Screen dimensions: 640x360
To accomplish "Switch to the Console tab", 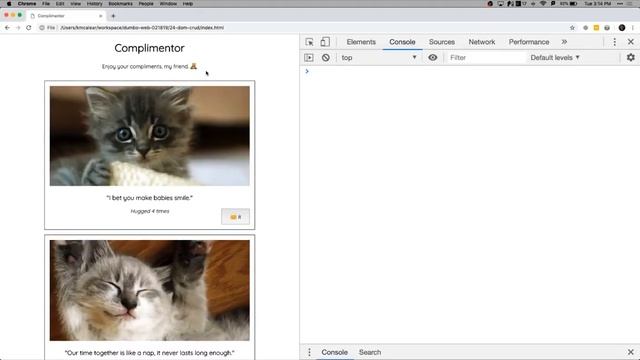I will (402, 42).
